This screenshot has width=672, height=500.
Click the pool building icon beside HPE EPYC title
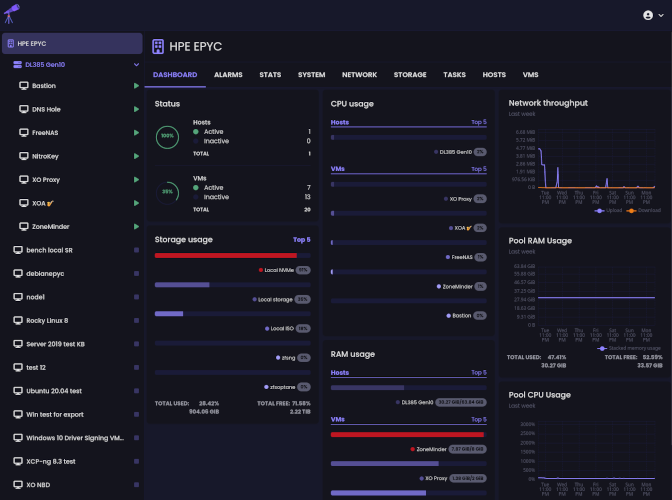[158, 46]
